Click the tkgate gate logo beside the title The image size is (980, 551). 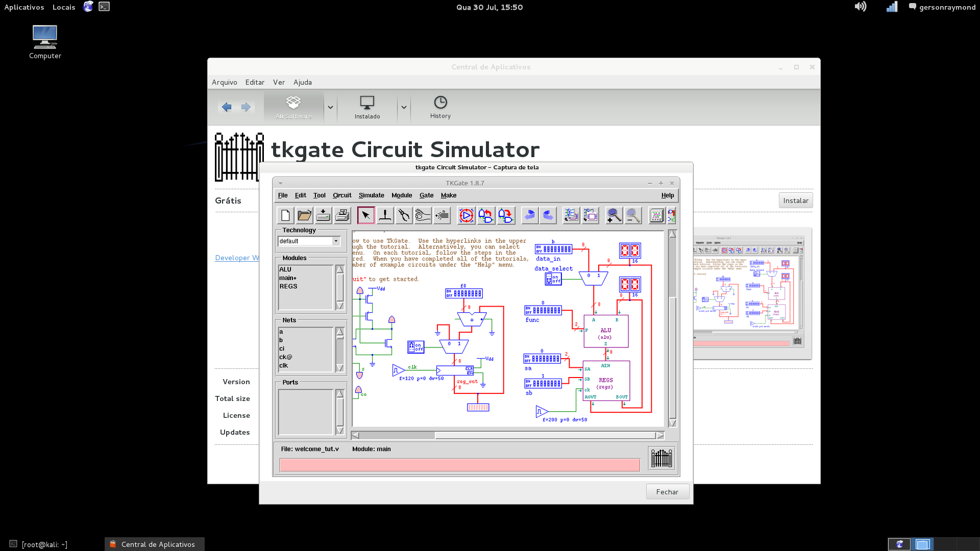pos(239,157)
